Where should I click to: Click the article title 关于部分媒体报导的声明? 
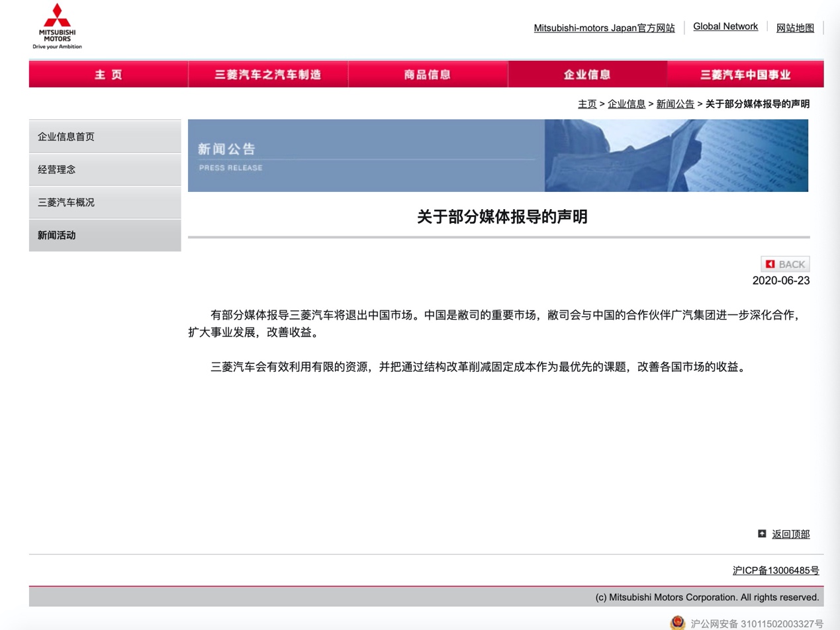point(502,217)
